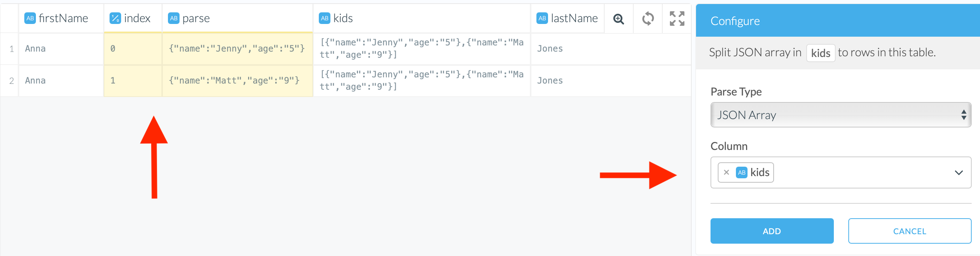Select the firstName column header

(63, 18)
